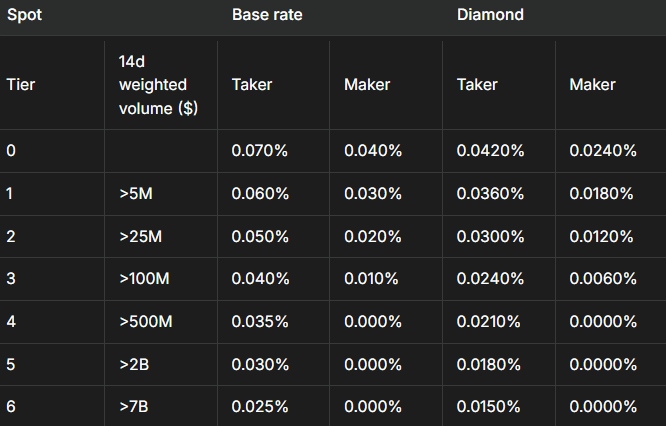Viewport: 666px width, 426px height.
Task: Select tier number 6 cell
Action: click(x=11, y=406)
